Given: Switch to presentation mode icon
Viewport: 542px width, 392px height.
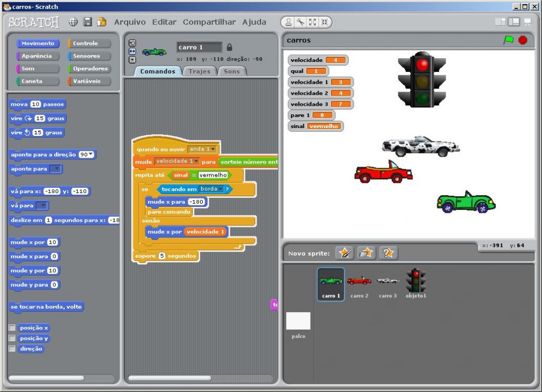Looking at the screenshot, I should (x=527, y=22).
